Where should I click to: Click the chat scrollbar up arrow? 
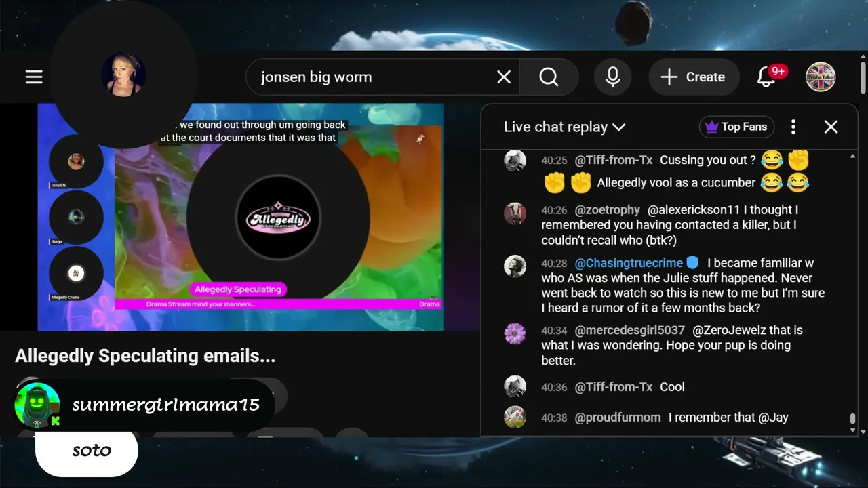852,157
